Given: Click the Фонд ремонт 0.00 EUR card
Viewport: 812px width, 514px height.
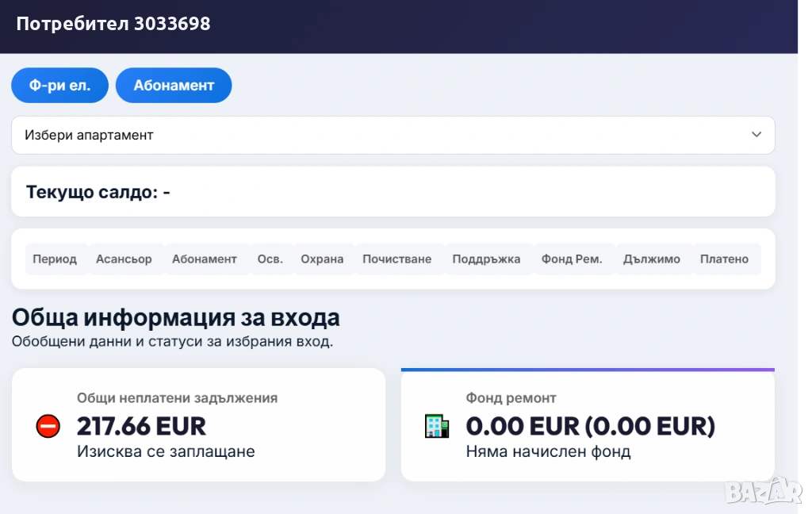Looking at the screenshot, I should (588, 426).
